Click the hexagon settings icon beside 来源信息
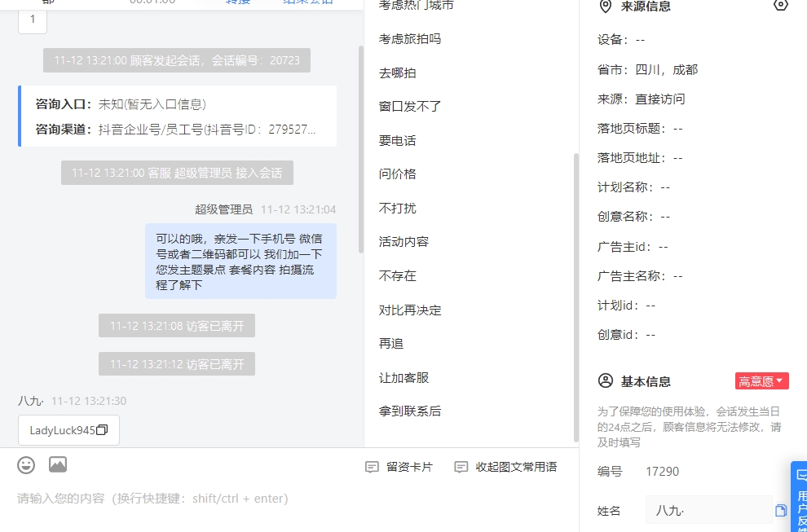This screenshot has width=807, height=532. click(x=780, y=6)
